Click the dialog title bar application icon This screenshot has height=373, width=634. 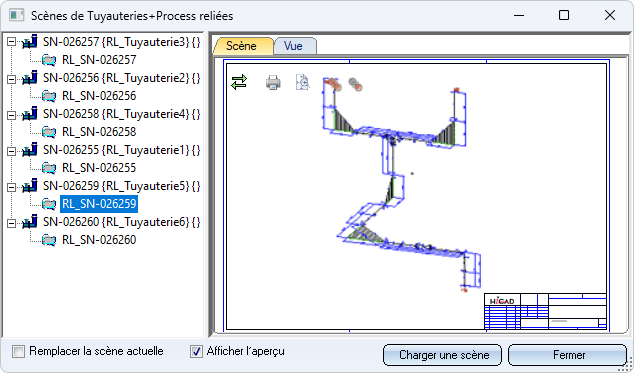[x=17, y=15]
